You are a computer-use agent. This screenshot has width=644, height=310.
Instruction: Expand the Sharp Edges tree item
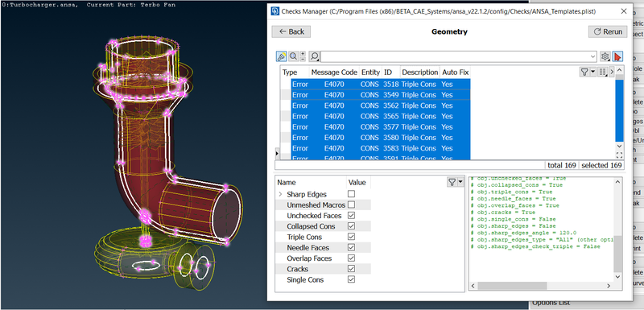(280, 194)
